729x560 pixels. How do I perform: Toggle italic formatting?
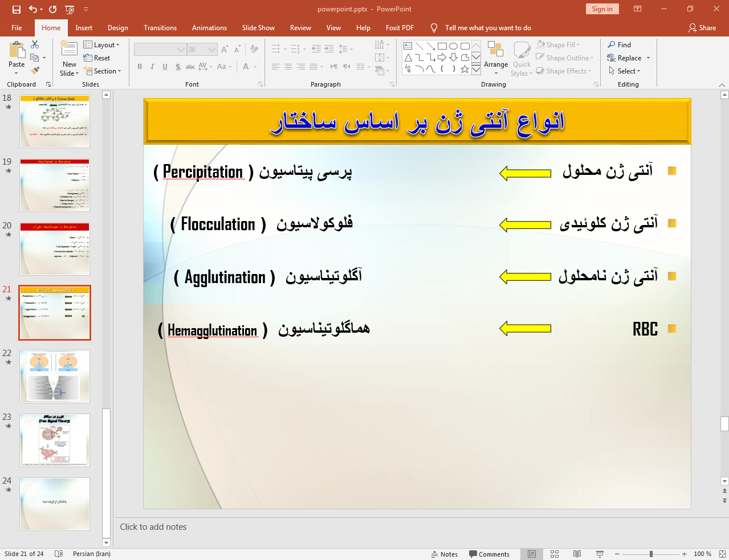[x=152, y=67]
